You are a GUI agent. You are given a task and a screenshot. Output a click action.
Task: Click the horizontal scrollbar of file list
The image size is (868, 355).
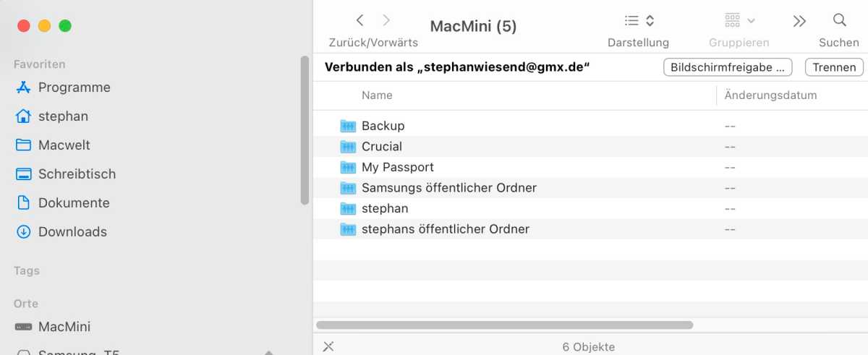click(x=505, y=325)
